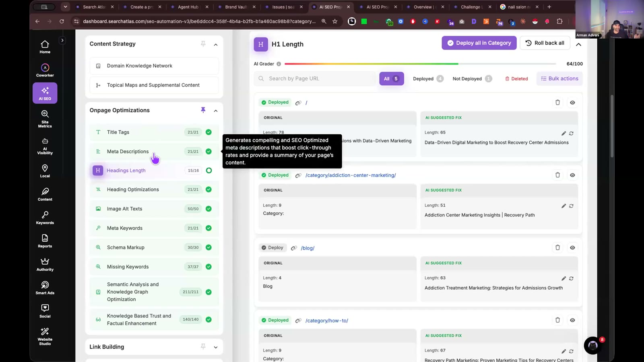Collapse the Onpage Optimizations section

pos(216,111)
